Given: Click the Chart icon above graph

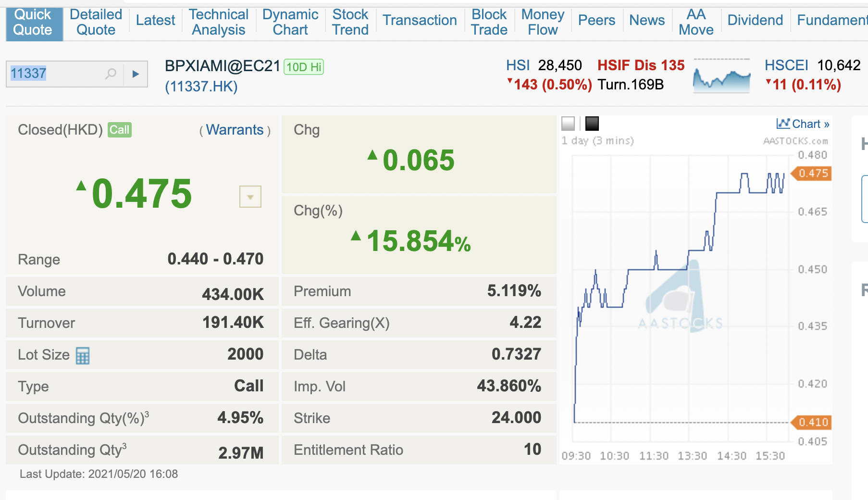Looking at the screenshot, I should 783,124.
